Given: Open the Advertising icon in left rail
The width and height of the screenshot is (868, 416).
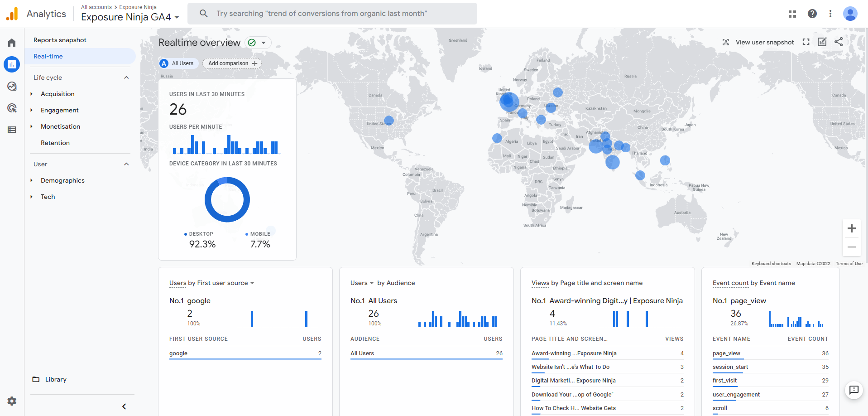Looking at the screenshot, I should click(x=12, y=108).
